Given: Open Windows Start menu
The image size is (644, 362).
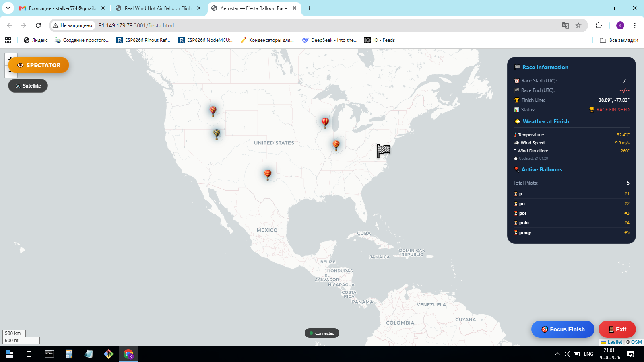Looking at the screenshot, I should (x=10, y=354).
